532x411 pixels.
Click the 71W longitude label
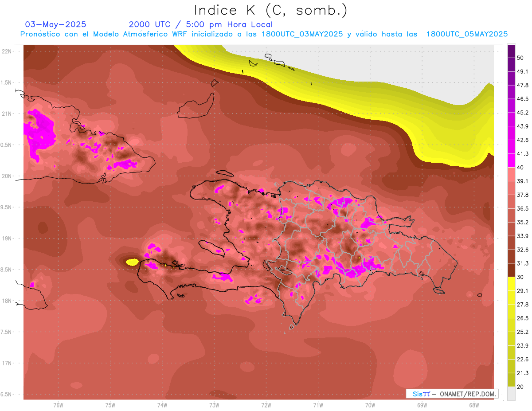point(318,405)
